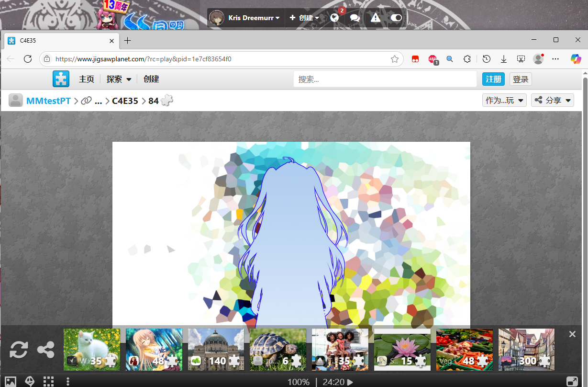The width and height of the screenshot is (588, 387).
Task: Click the MMtestPT user avatar icon
Action: [16, 101]
